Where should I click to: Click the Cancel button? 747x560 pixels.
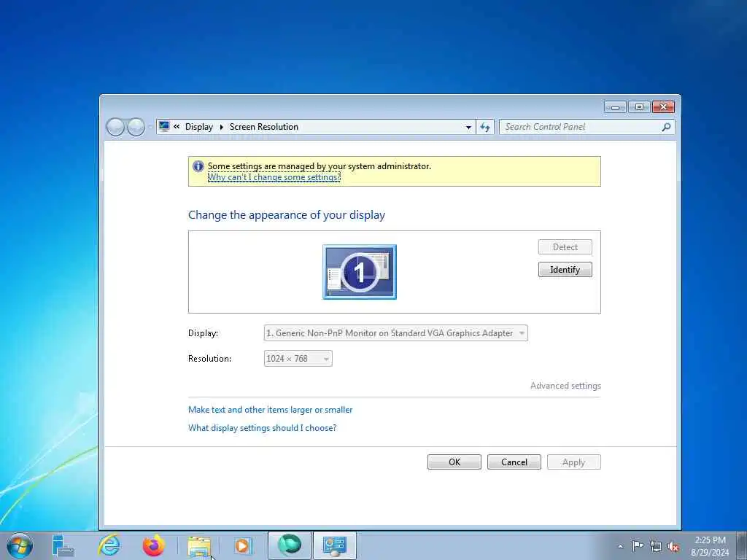(514, 462)
